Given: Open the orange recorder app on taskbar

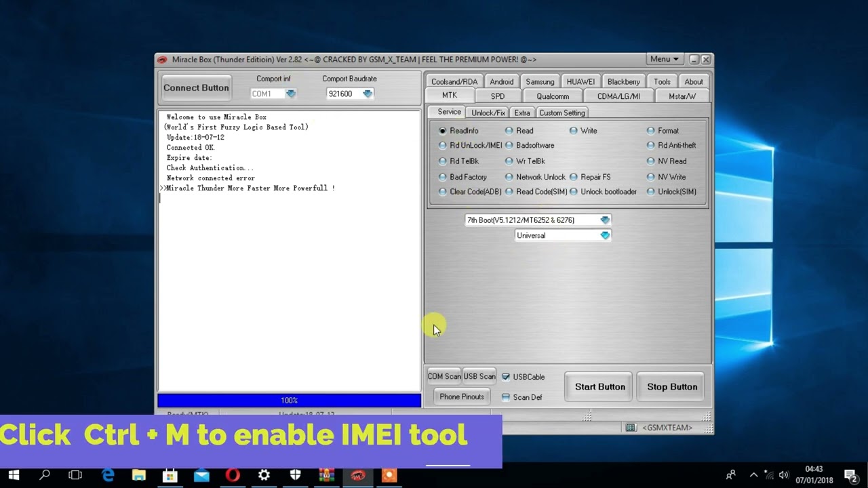Looking at the screenshot, I should 389,475.
